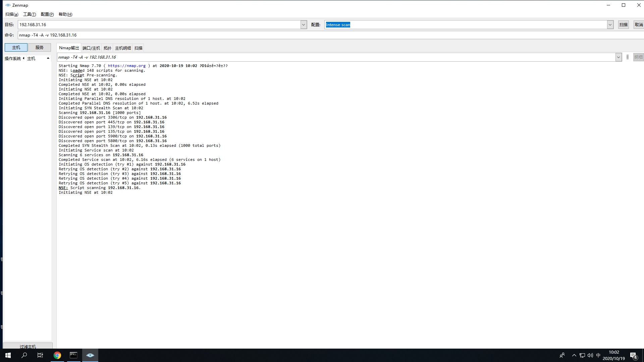Click the output highlight options icon beside 明细
This screenshot has height=362, width=644.
(628, 57)
